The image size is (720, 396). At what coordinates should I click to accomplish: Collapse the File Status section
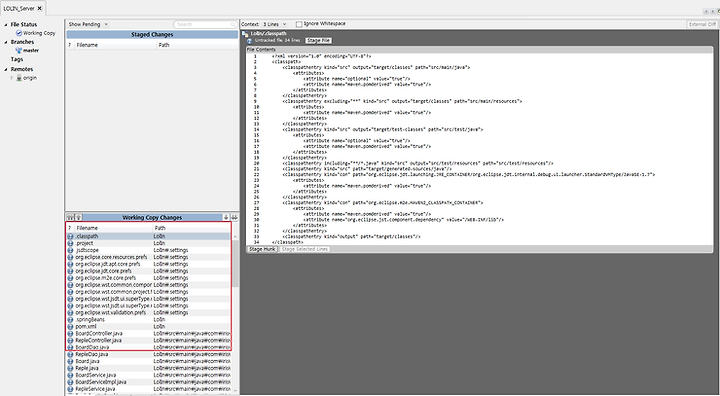(x=6, y=25)
